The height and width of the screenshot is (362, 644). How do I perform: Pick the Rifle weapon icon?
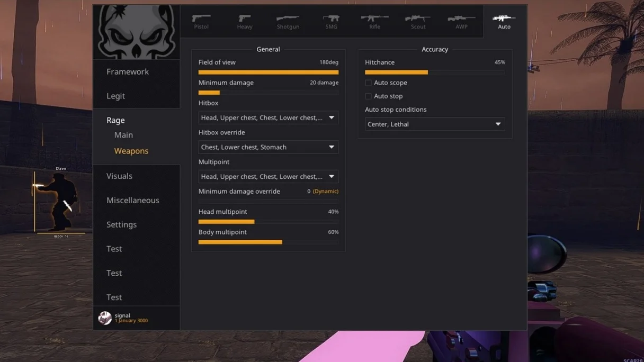[374, 19]
